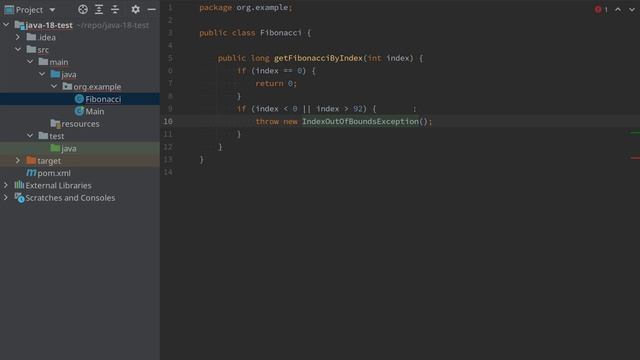The image size is (640, 360).
Task: Click the Maven pom.xml file icon
Action: [x=31, y=173]
